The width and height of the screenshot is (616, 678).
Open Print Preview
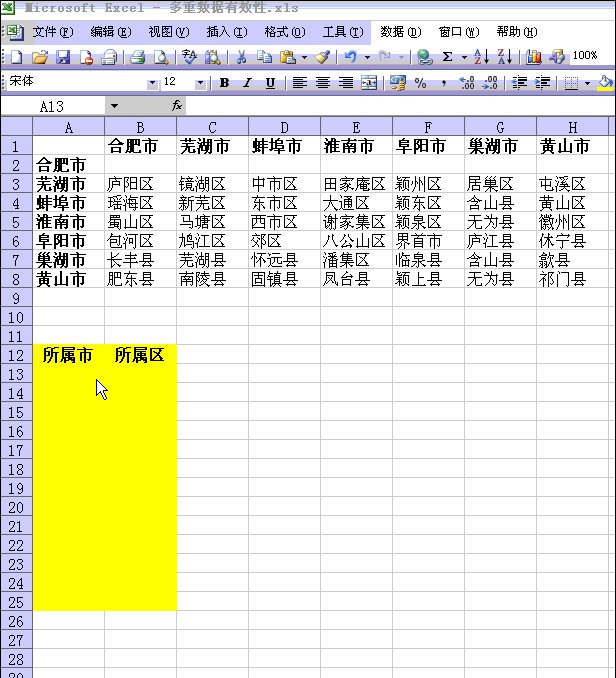click(161, 57)
